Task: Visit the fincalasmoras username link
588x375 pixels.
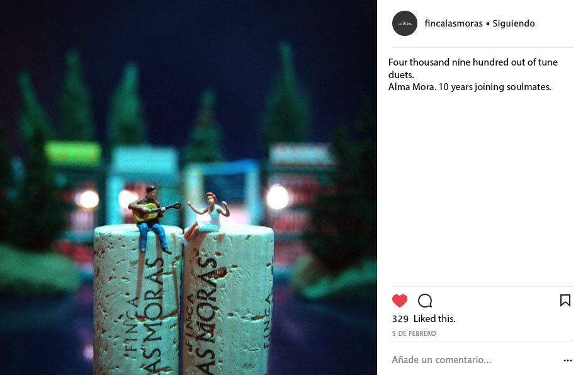Action: click(453, 23)
